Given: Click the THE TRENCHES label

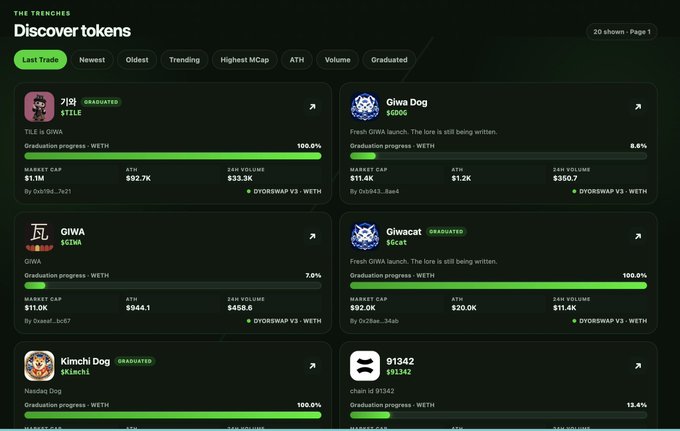Looking at the screenshot, I should pos(42,13).
